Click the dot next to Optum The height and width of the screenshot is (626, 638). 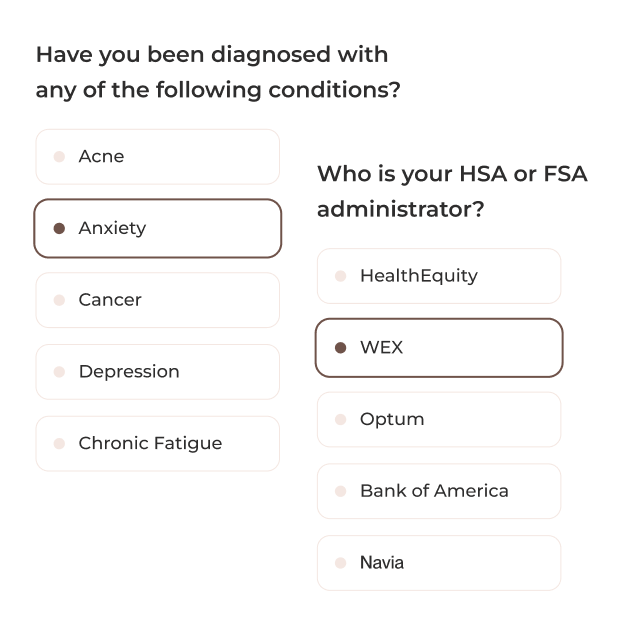[x=340, y=420]
